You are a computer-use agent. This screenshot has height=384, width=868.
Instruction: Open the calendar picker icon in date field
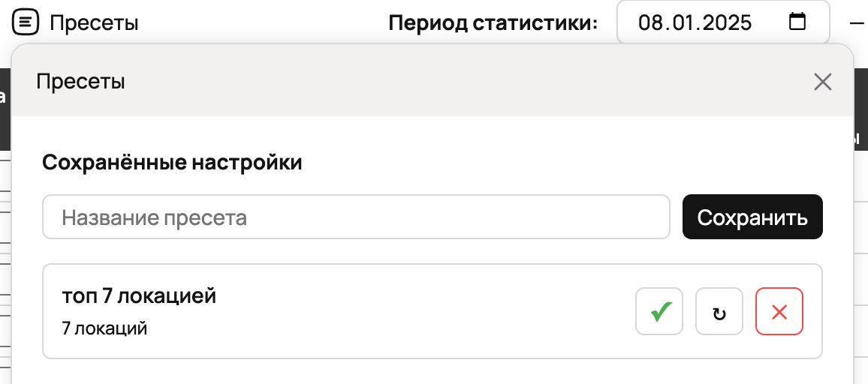coord(797,22)
